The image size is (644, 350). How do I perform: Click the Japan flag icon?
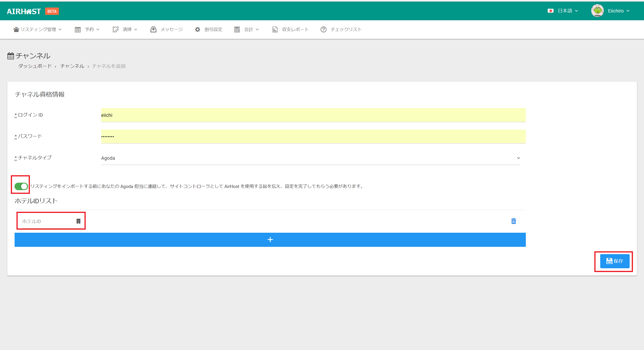(550, 11)
